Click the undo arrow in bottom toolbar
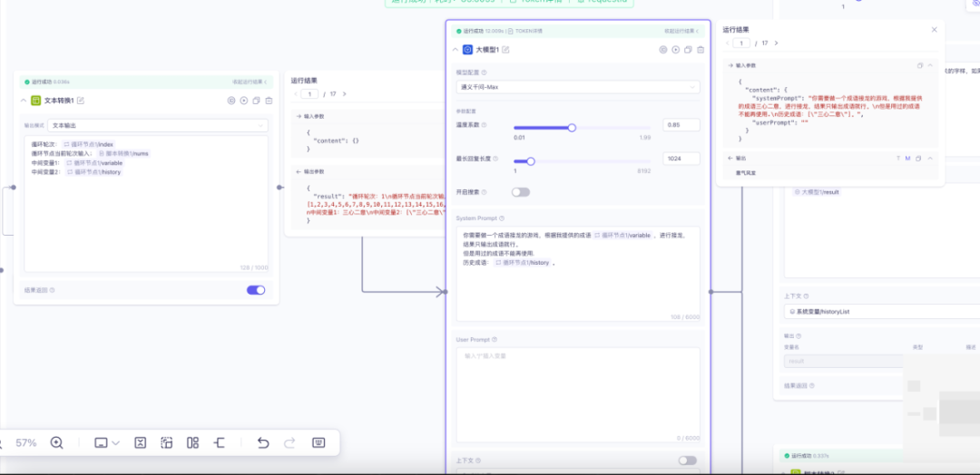 (x=263, y=442)
